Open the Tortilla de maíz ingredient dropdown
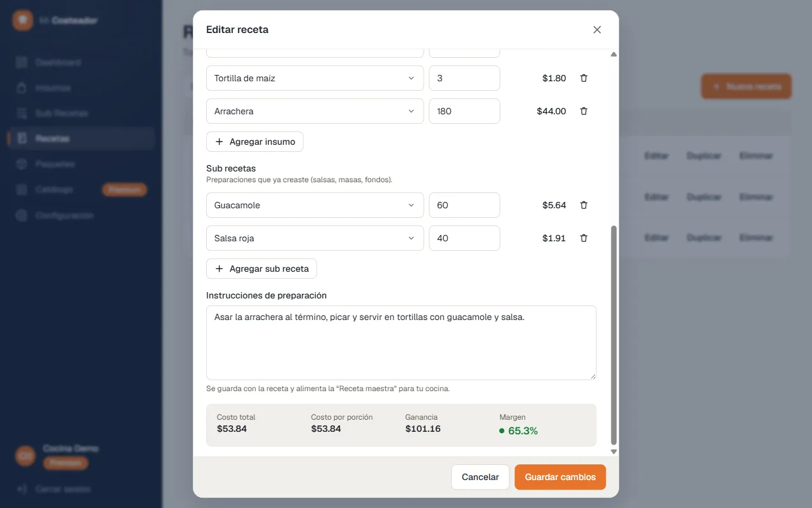Image resolution: width=812 pixels, height=508 pixels. pos(315,78)
